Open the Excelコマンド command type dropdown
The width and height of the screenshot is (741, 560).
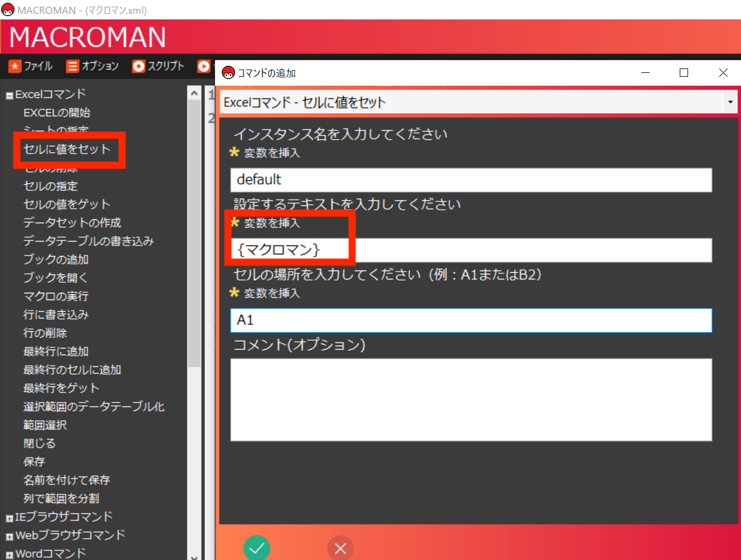tap(730, 102)
